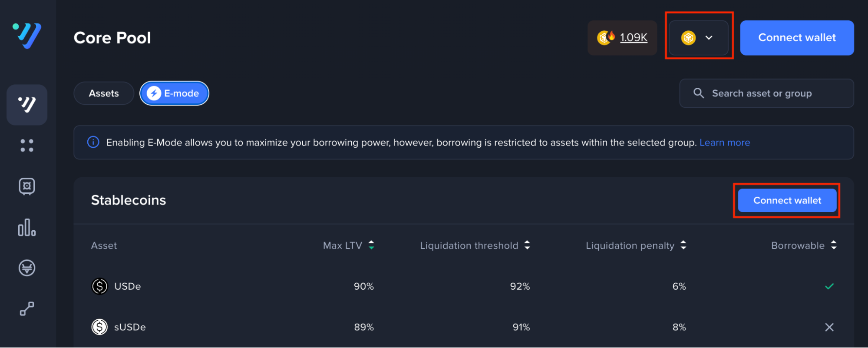868x348 pixels.
Task: Open the Core Pool dashboard sidebar icon
Action: point(27,105)
